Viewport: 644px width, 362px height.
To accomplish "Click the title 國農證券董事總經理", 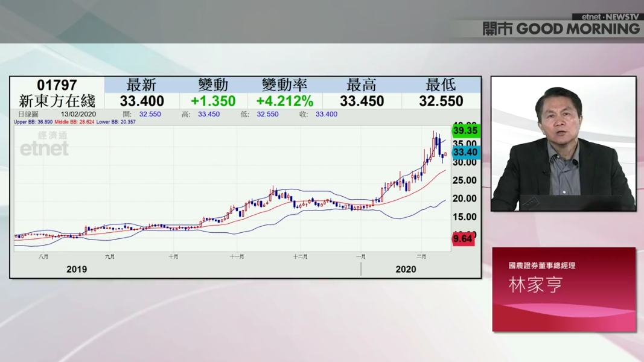I will pos(542,265).
